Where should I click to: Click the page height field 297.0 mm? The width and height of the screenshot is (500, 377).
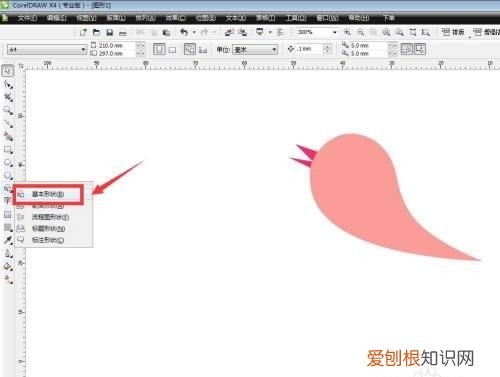coord(117,53)
